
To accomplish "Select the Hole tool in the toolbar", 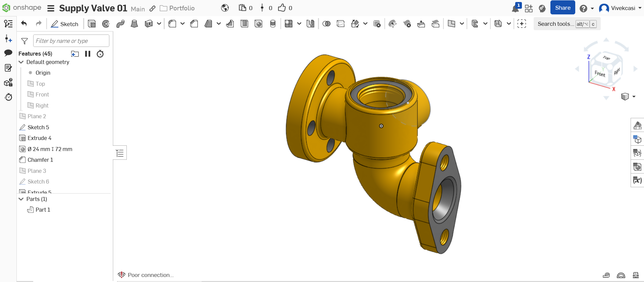I will pos(259,24).
